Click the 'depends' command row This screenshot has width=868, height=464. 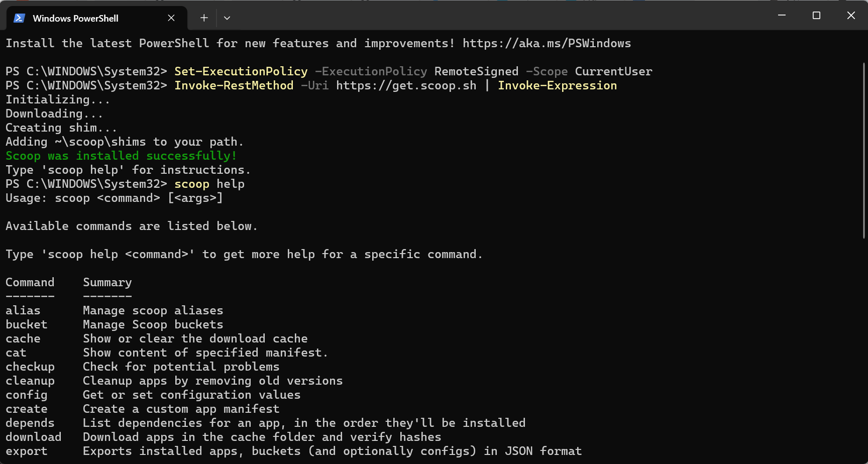coord(266,423)
